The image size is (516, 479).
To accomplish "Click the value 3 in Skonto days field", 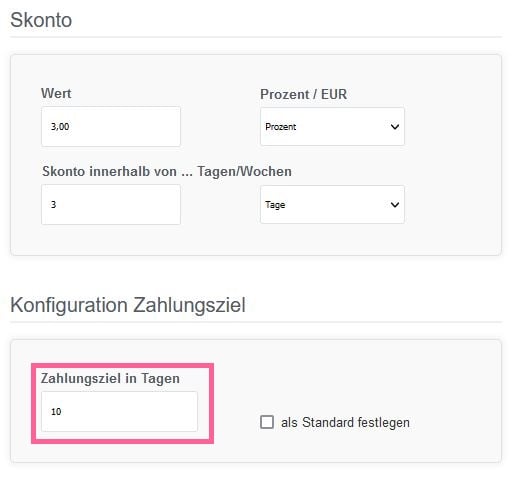I will (x=53, y=205).
